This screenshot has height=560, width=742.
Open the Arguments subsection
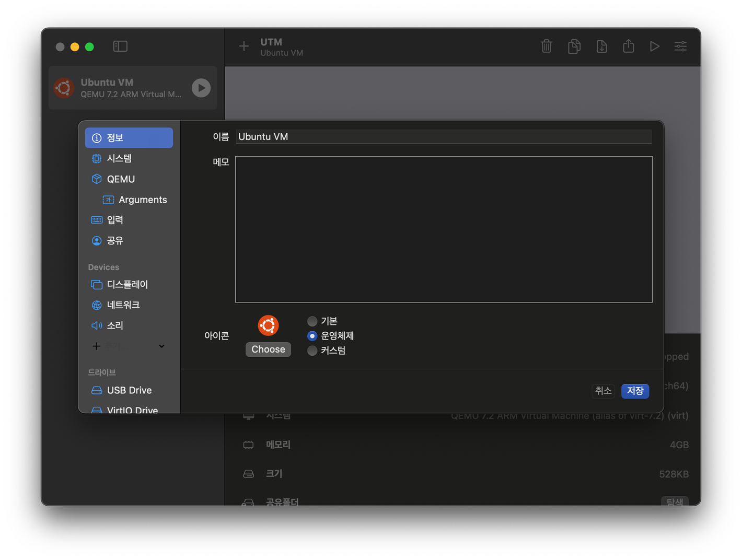click(x=135, y=200)
